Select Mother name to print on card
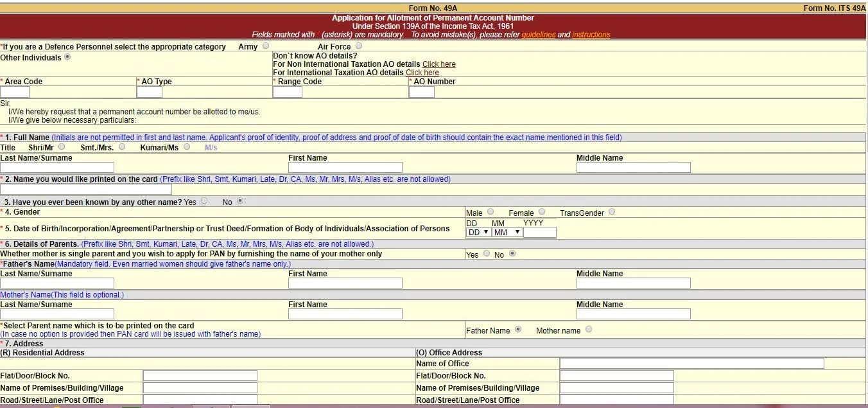868x408 pixels. coord(589,330)
